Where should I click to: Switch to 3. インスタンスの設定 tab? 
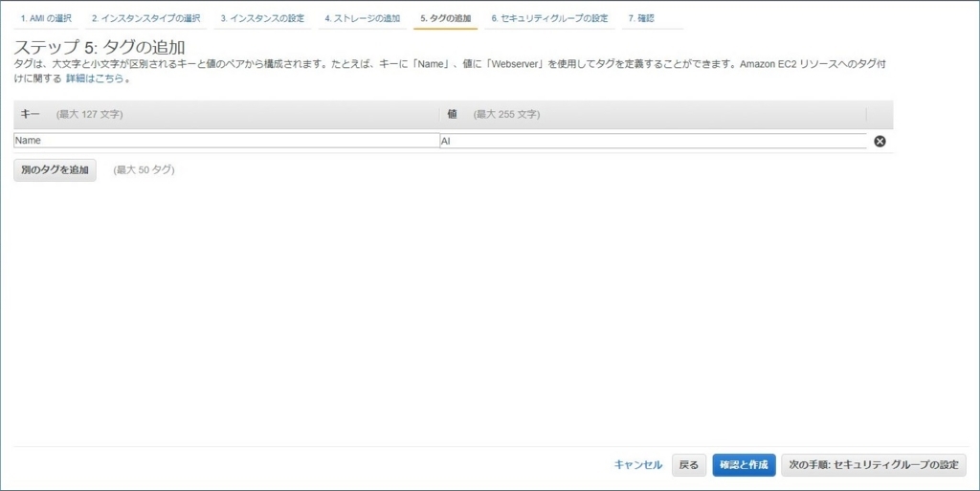(x=262, y=19)
